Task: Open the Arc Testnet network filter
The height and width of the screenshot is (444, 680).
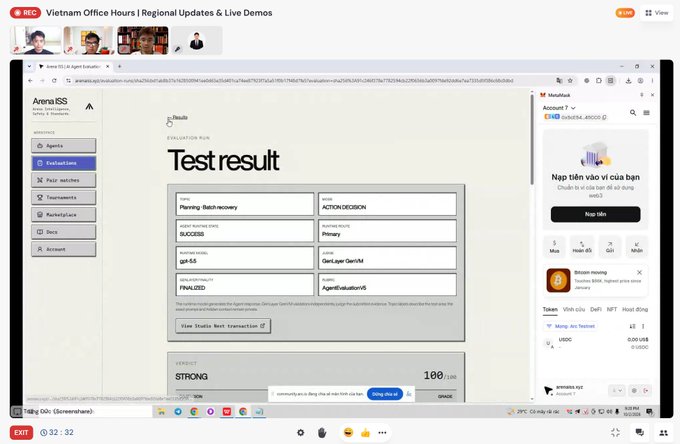Action: click(x=570, y=326)
